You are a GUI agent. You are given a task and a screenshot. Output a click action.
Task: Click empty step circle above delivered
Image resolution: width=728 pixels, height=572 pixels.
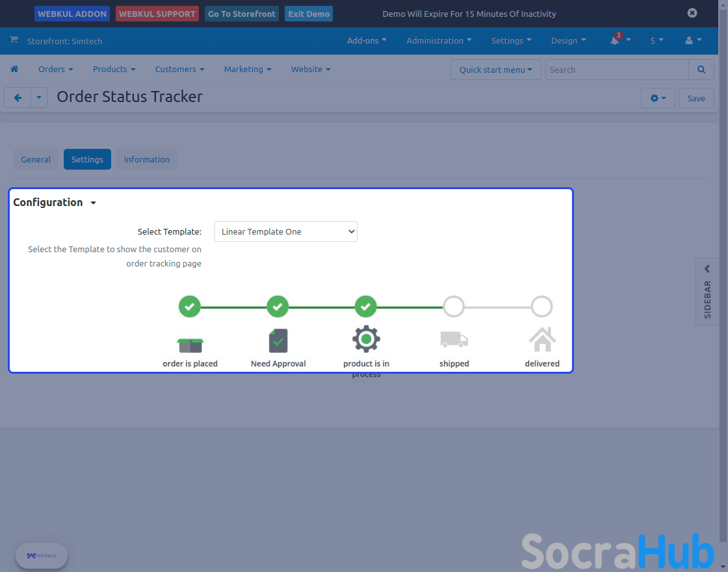coord(542,306)
